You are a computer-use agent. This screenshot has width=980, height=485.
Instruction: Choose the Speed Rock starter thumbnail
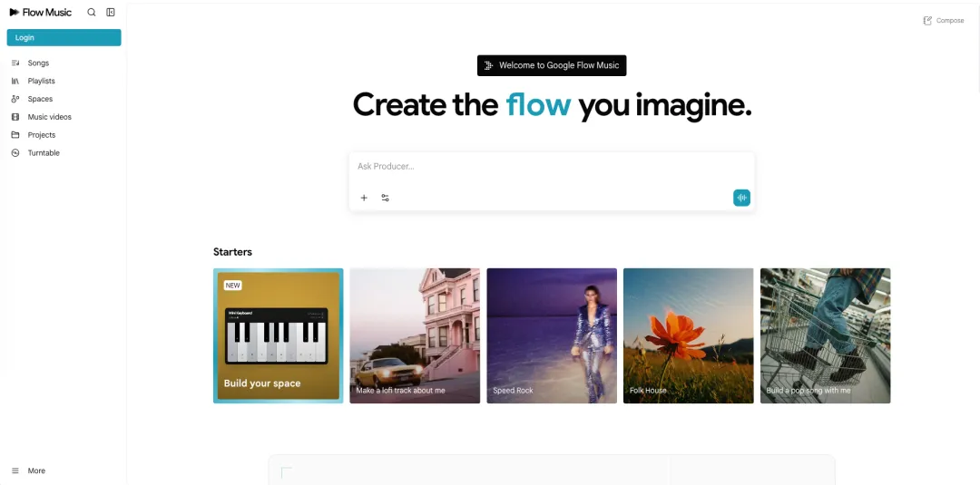click(x=552, y=335)
